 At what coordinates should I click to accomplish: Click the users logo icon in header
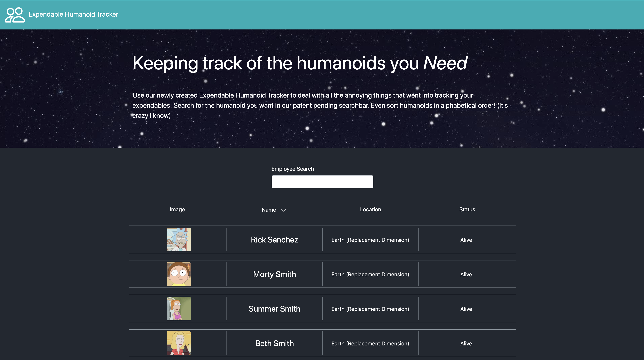point(15,15)
